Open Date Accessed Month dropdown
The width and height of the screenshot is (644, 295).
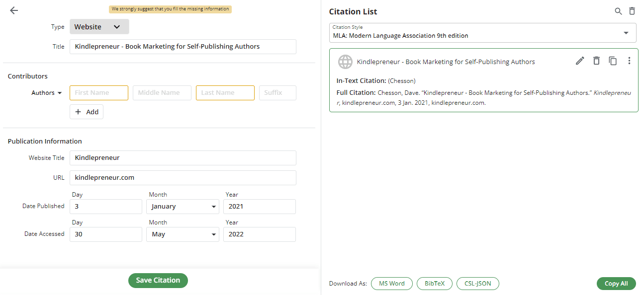point(183,234)
